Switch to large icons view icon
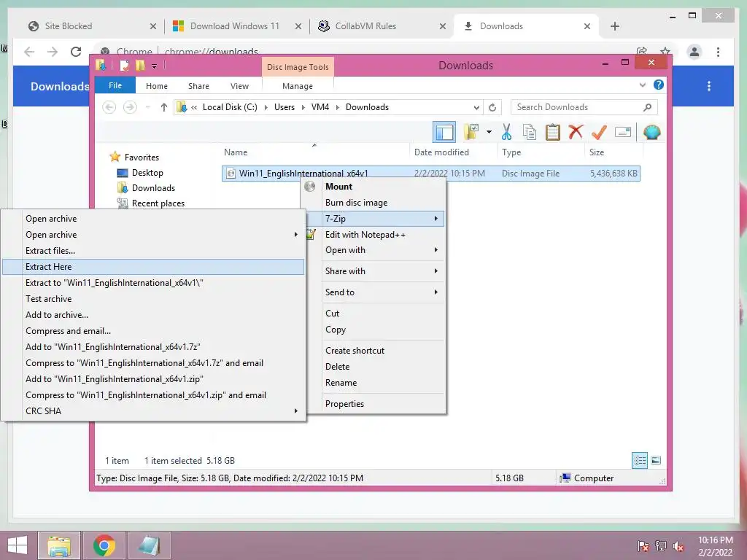The height and width of the screenshot is (560, 747). pyautogui.click(x=656, y=461)
